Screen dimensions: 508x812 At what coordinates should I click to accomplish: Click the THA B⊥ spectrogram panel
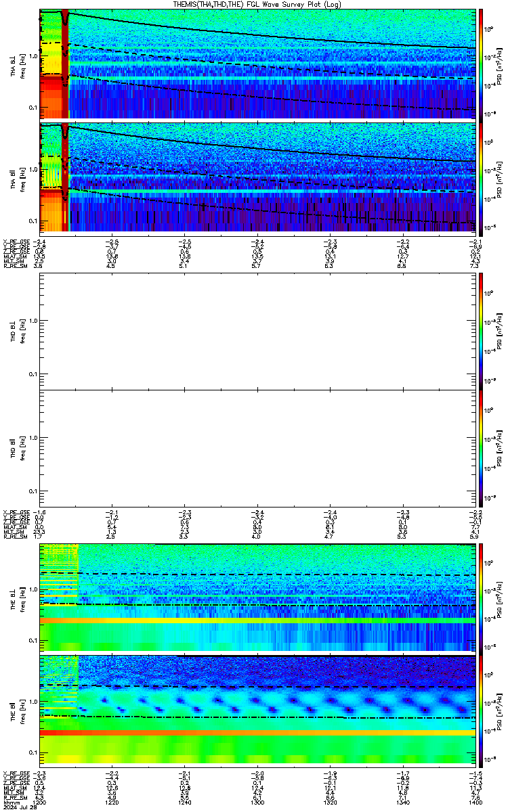[257, 64]
